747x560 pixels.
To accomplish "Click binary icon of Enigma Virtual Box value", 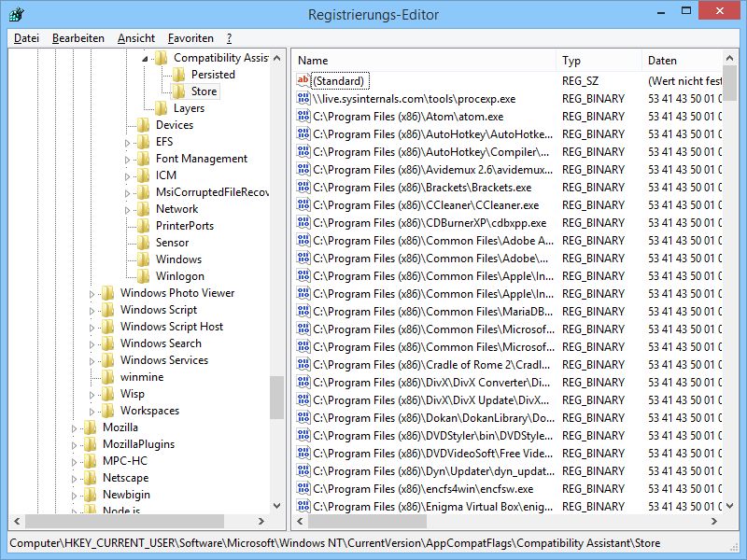I will 303,506.
